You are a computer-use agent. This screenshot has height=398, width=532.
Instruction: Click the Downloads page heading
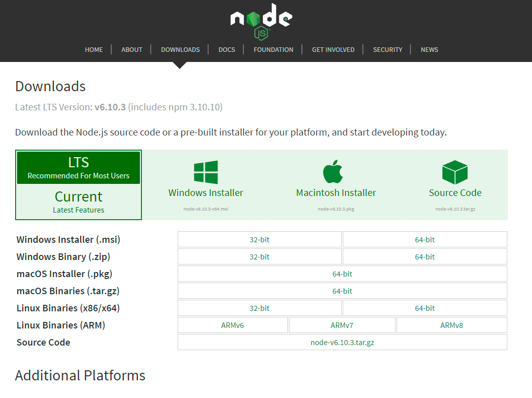coord(50,86)
